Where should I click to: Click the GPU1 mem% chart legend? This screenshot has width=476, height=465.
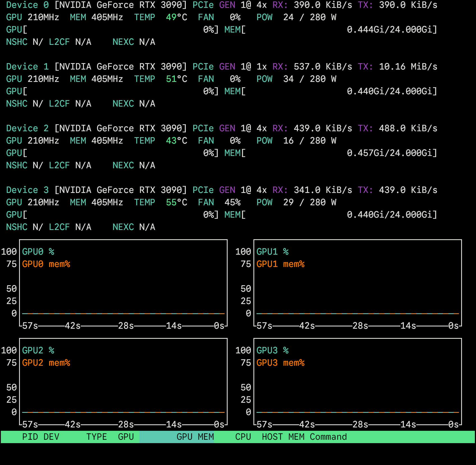280,264
